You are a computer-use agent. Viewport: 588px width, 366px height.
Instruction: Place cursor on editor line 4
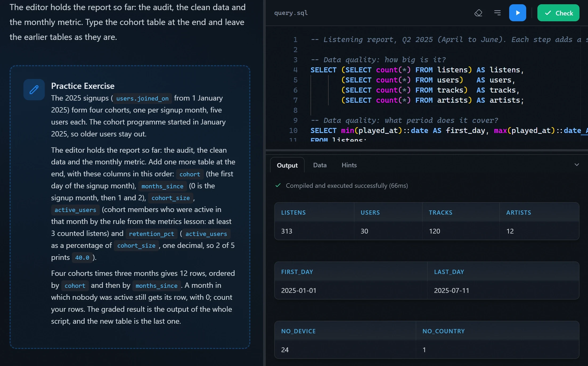tap(417, 70)
